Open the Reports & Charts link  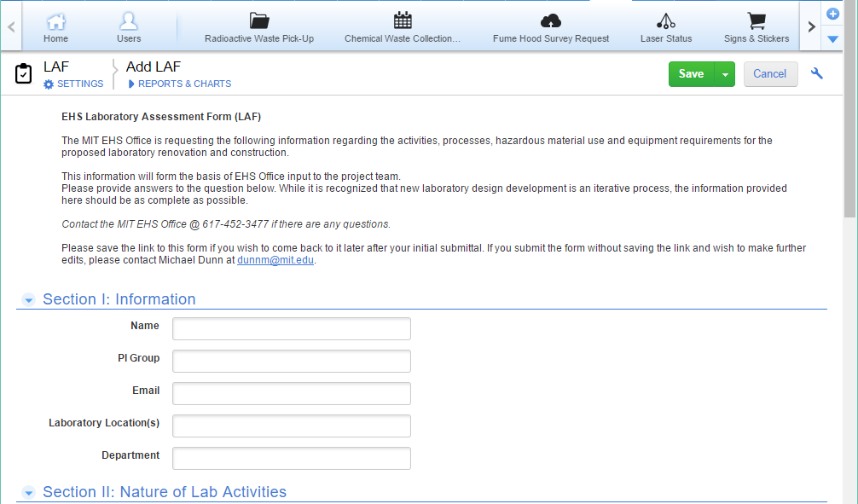[x=184, y=84]
